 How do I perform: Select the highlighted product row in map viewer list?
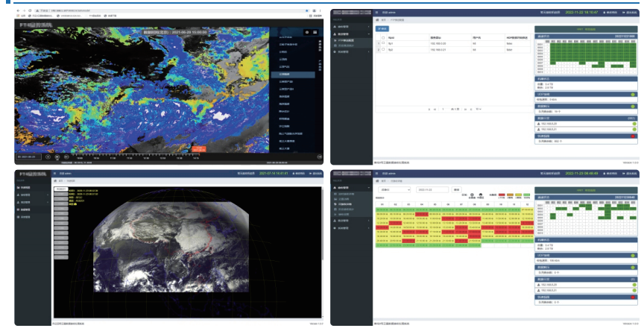tap(293, 75)
